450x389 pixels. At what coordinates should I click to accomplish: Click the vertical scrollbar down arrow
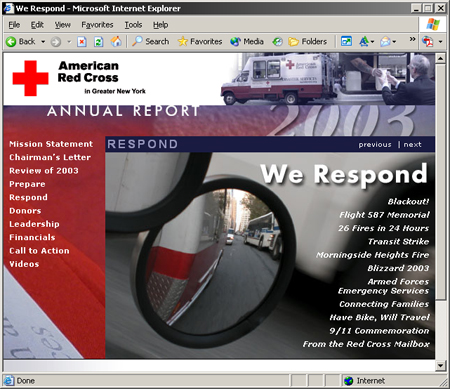point(440,365)
